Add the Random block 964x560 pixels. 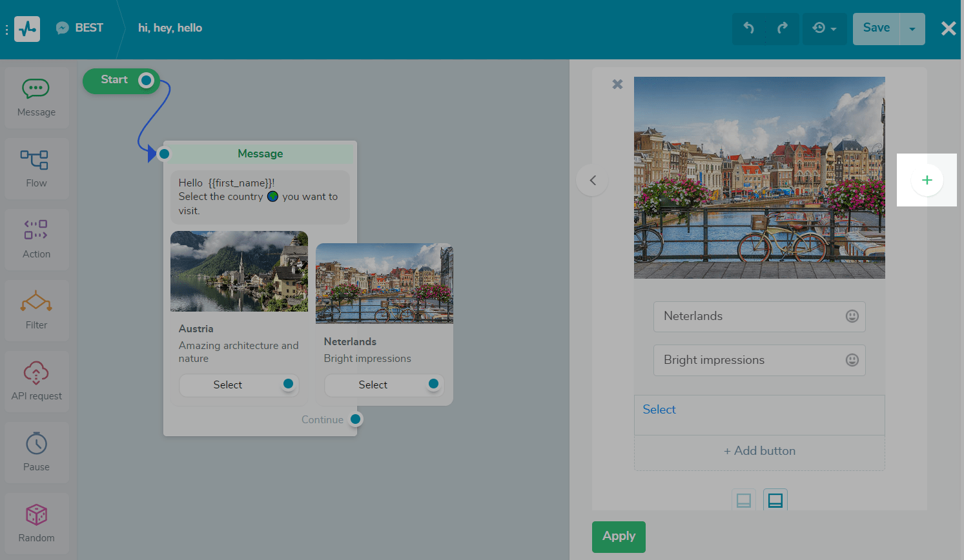click(36, 523)
